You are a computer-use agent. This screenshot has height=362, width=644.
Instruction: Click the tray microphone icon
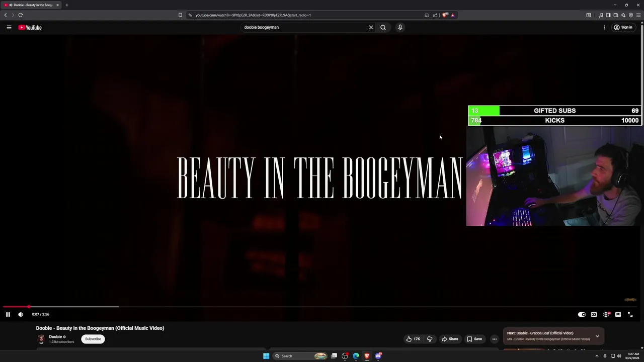tap(605, 356)
